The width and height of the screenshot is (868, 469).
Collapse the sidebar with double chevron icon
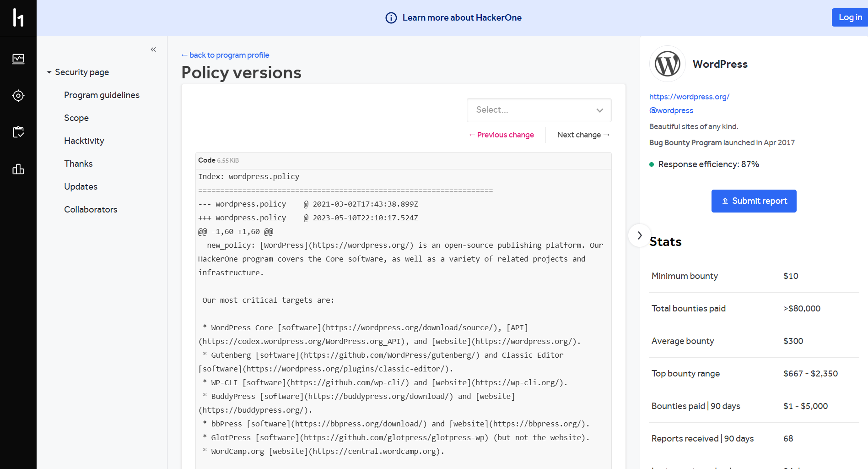click(x=153, y=49)
